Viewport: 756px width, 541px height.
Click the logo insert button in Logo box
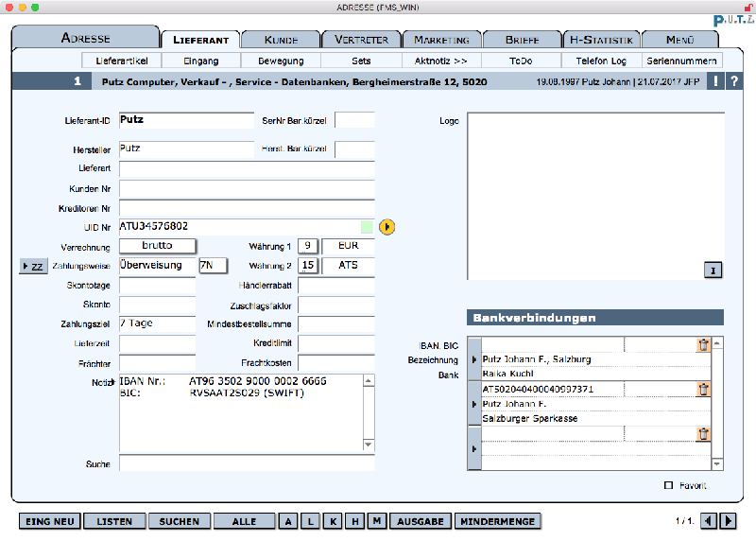(713, 270)
